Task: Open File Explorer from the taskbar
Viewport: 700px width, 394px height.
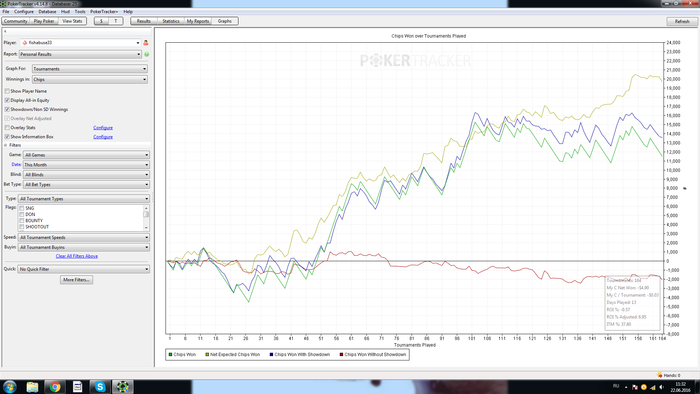Action: coord(32,387)
